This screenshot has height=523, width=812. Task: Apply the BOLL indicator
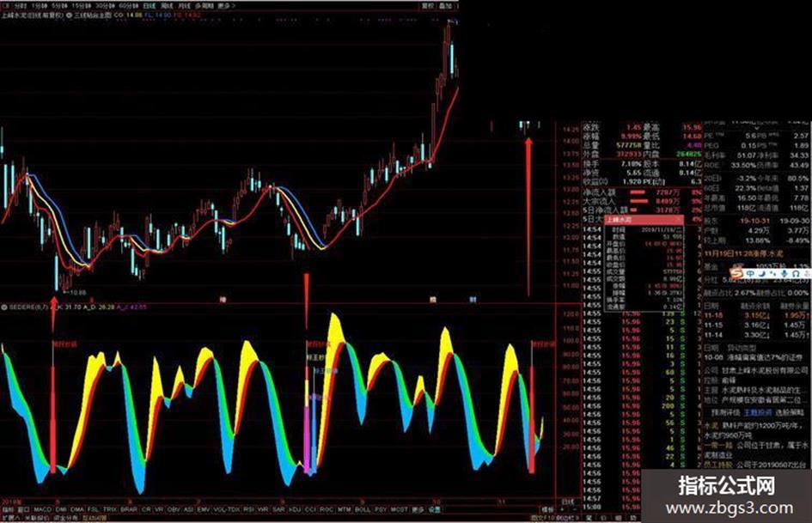[x=363, y=509]
